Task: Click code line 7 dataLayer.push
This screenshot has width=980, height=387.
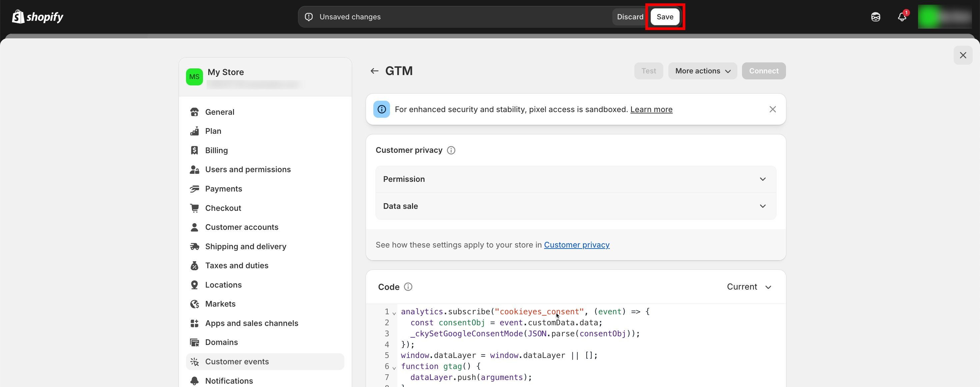Action: tap(471, 377)
